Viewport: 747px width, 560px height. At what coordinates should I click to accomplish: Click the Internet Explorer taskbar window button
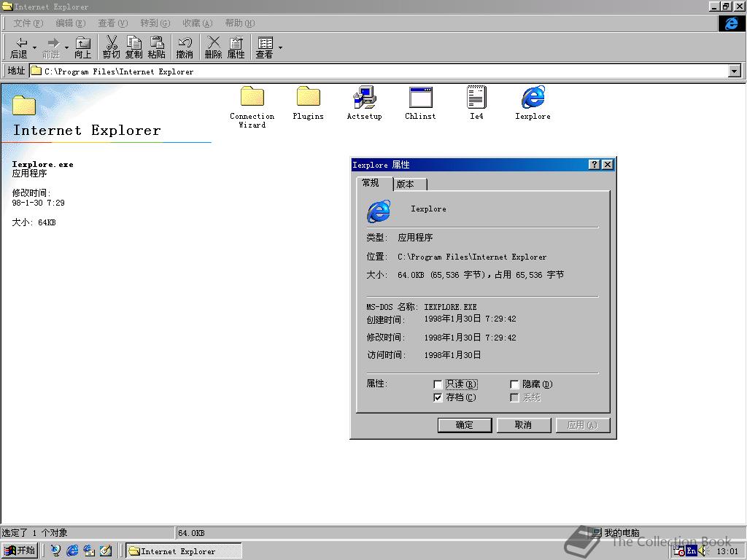coord(184,551)
